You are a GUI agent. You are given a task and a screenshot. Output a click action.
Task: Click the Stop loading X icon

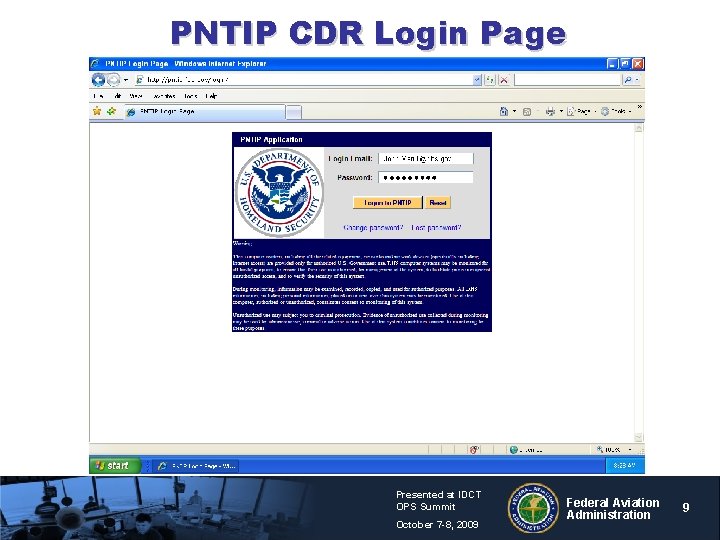pos(504,80)
